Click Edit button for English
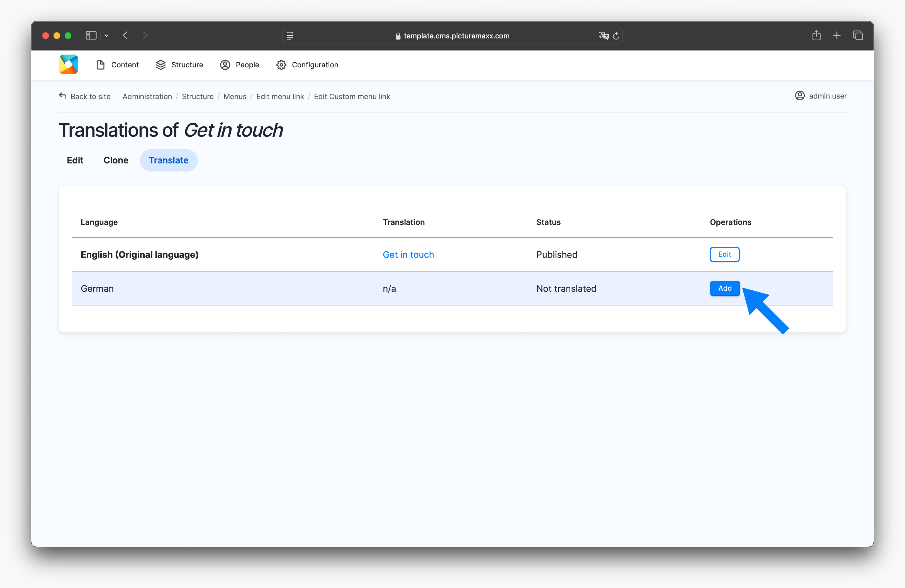 point(724,254)
